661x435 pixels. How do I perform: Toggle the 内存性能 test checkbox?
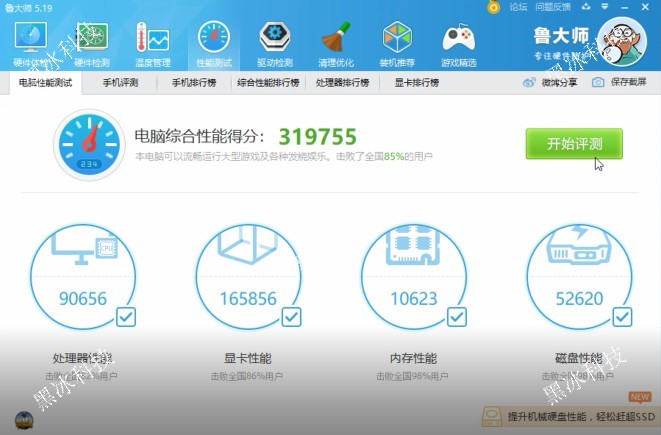tap(456, 318)
